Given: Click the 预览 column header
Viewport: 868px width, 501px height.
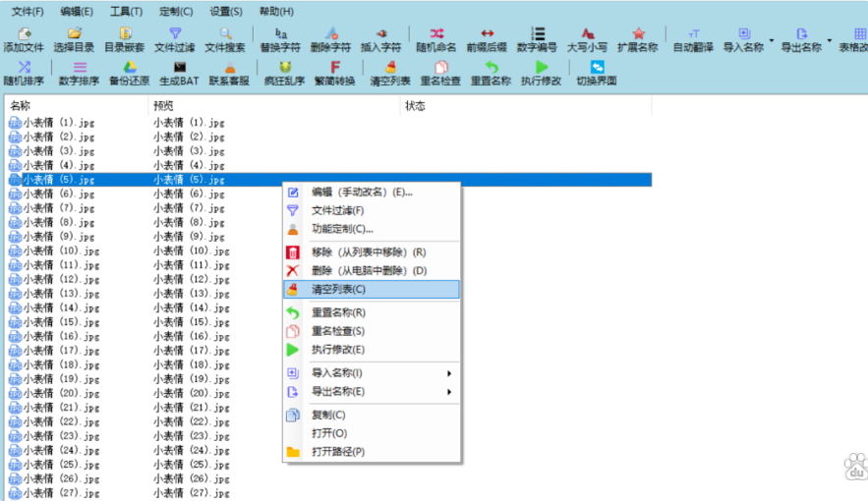Looking at the screenshot, I should 274,106.
